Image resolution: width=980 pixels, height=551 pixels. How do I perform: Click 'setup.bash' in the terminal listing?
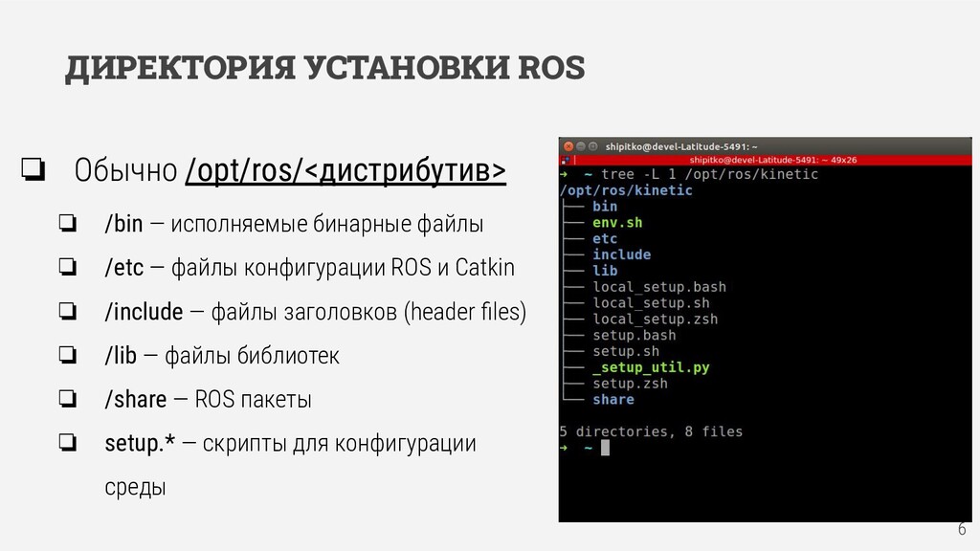(634, 335)
